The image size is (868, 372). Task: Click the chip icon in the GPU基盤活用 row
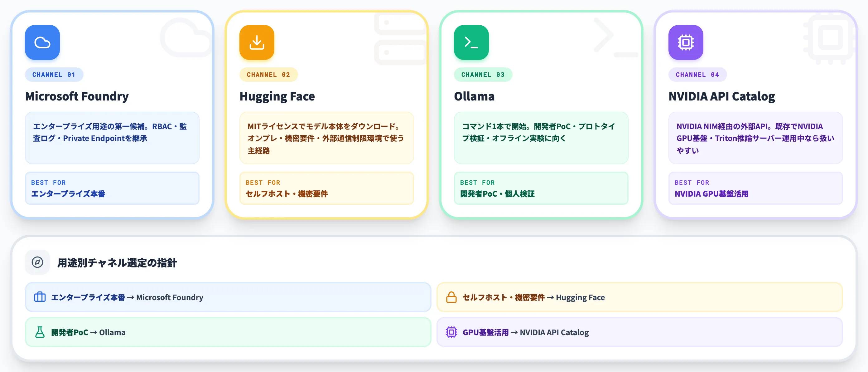pos(451,332)
